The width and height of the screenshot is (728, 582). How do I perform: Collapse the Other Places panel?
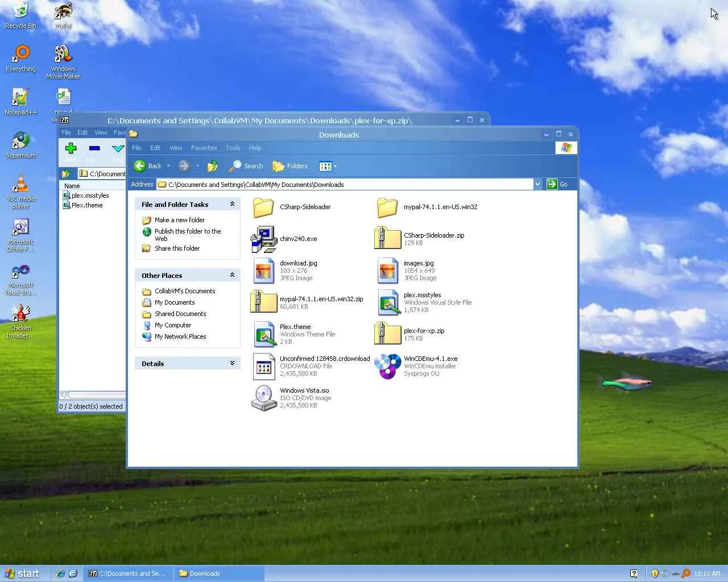pyautogui.click(x=232, y=275)
